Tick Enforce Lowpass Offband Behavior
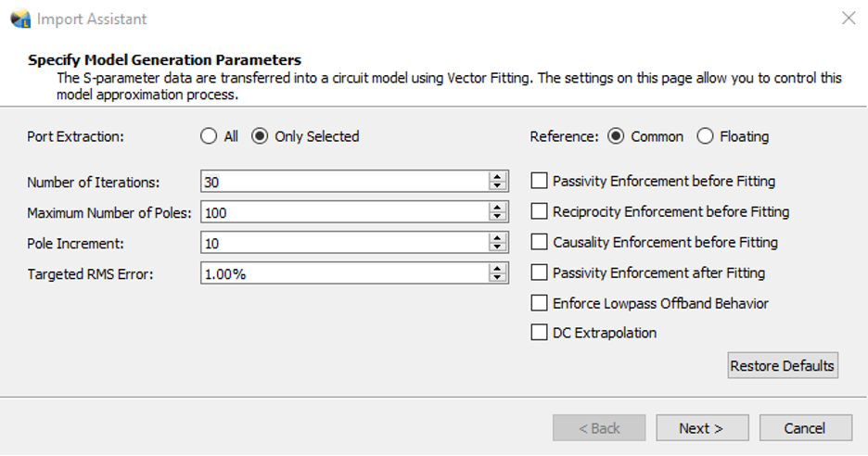This screenshot has height=456, width=868. coord(540,303)
